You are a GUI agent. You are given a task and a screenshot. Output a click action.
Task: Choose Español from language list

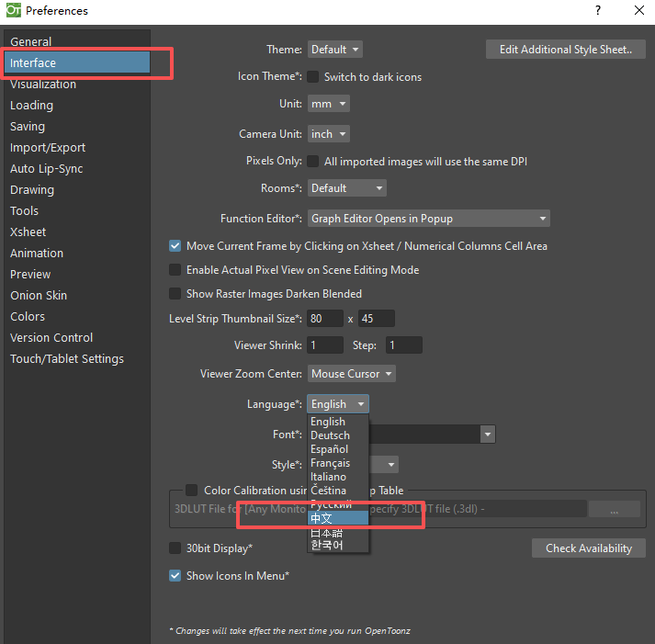pos(338,449)
